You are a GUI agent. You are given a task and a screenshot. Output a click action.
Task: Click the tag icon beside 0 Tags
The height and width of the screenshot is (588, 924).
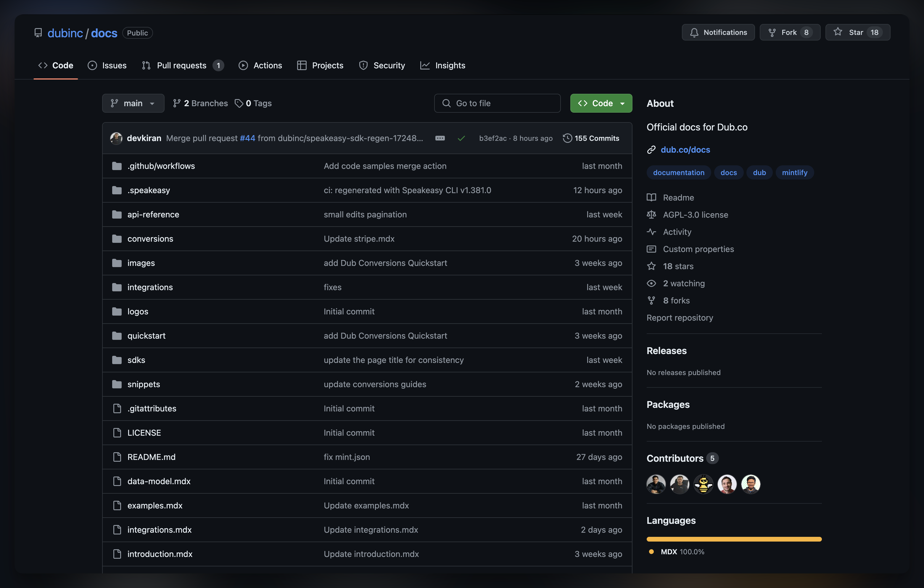(239, 103)
